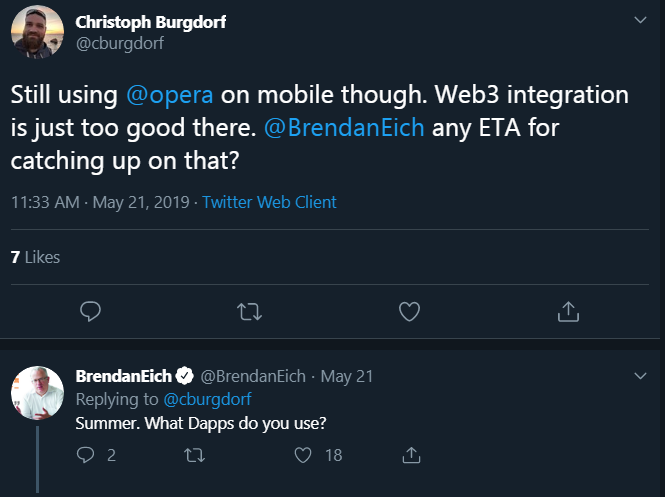665x497 pixels.
Task: Open BrendanEich's avatar thumbnail
Action: tap(37, 393)
